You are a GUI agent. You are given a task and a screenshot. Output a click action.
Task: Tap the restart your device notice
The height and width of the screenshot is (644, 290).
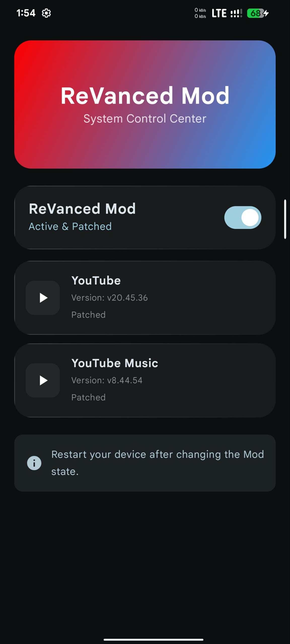click(145, 463)
